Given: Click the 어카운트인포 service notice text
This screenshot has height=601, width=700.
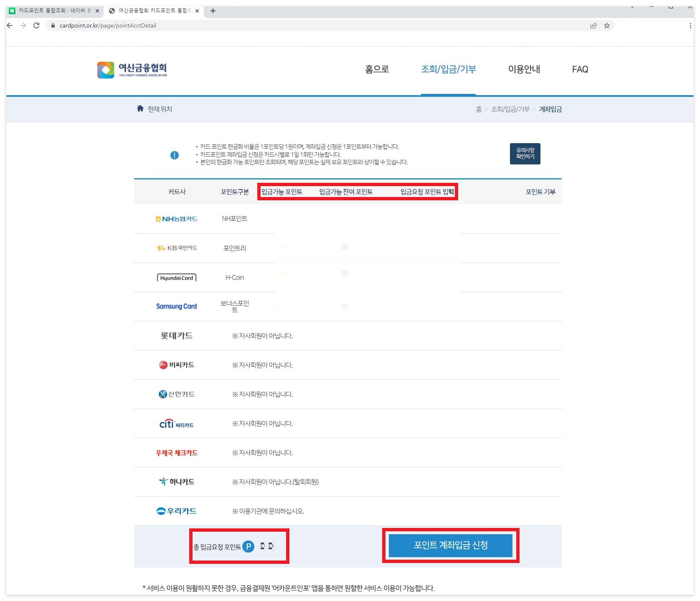Looking at the screenshot, I should tap(289, 588).
